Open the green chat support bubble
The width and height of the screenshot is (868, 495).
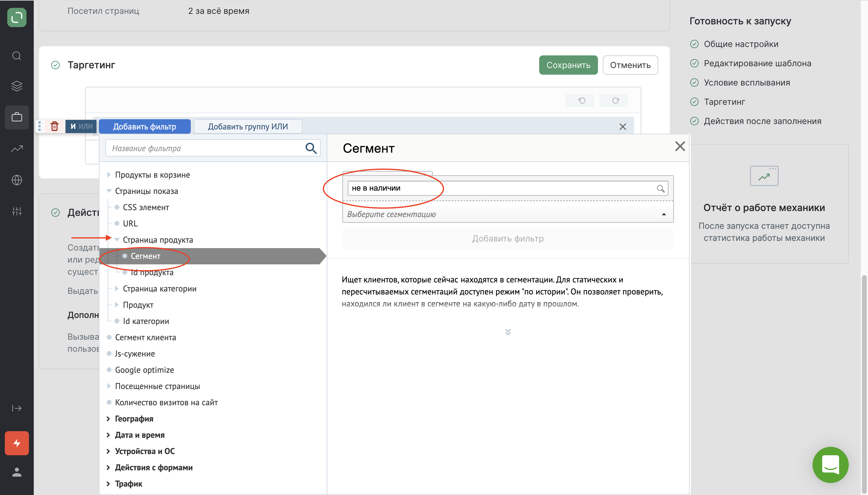(830, 464)
